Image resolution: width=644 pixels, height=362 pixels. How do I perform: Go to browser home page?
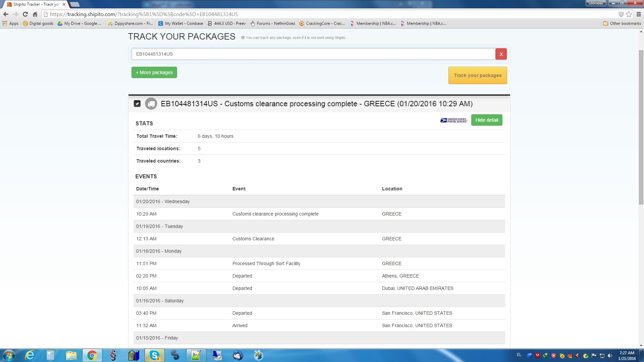pyautogui.click(x=35, y=14)
